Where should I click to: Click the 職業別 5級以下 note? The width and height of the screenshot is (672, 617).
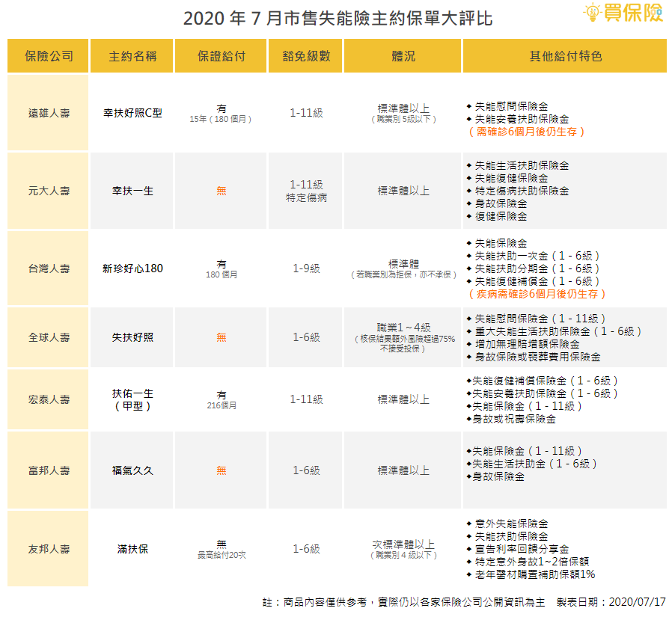[x=403, y=120]
